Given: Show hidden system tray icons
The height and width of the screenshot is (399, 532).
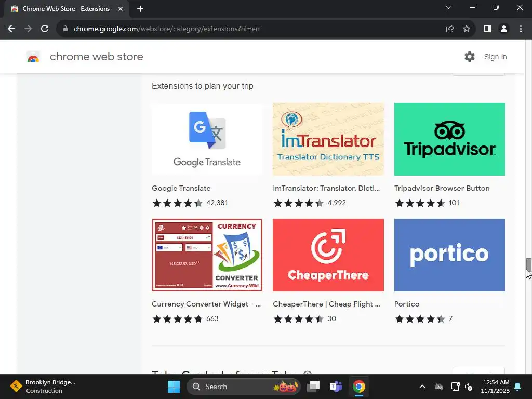Looking at the screenshot, I should 422,387.
